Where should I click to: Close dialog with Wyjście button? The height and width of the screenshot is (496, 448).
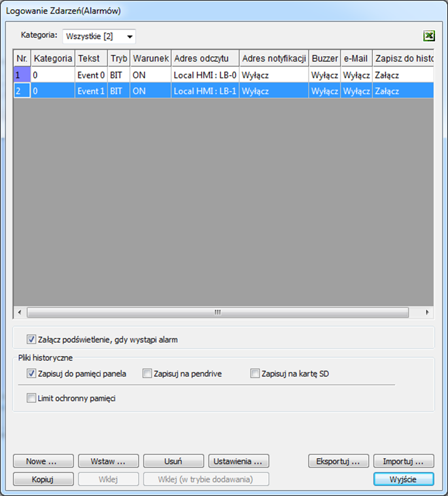point(404,479)
